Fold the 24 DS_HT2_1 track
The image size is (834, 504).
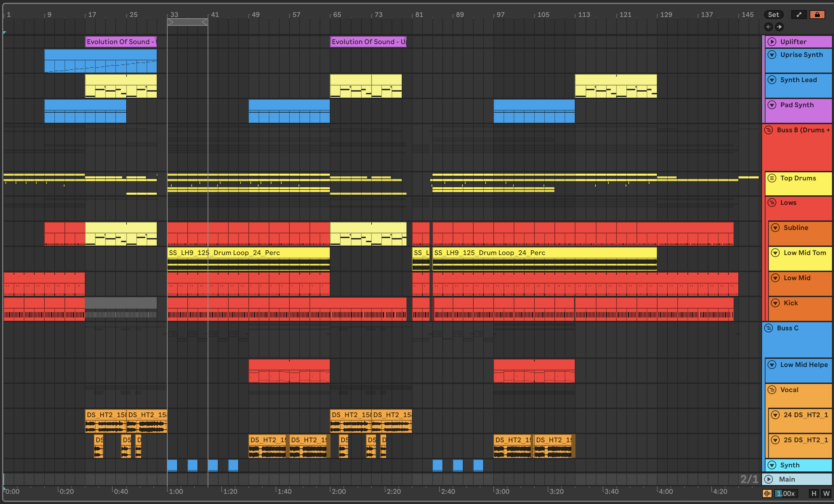point(775,415)
